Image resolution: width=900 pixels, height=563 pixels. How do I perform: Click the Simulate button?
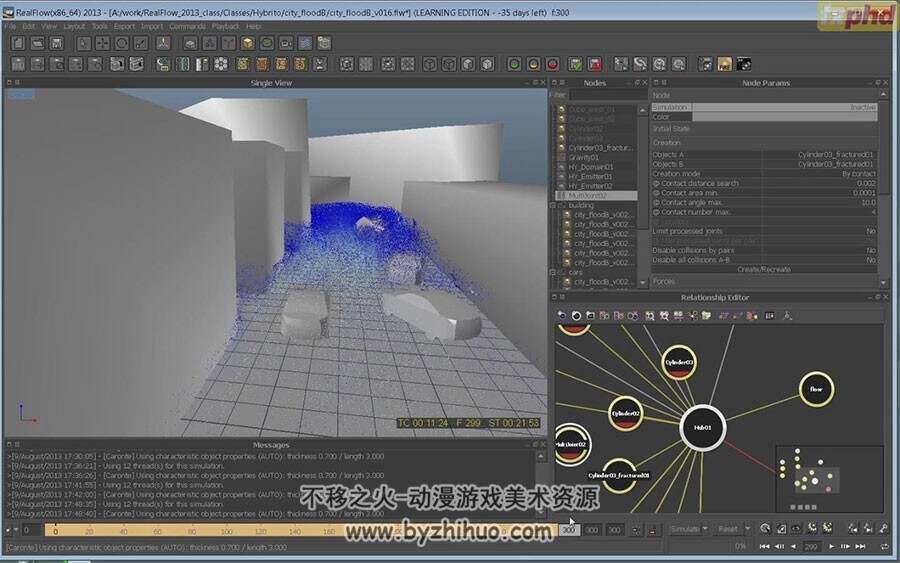tap(684, 529)
